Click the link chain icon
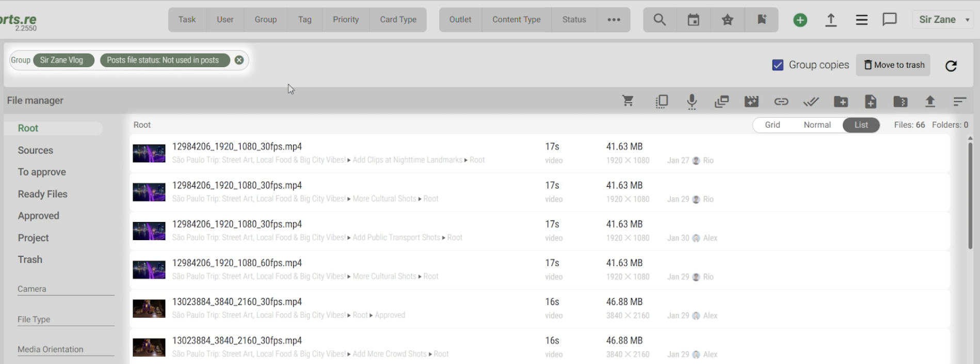980x364 pixels. (781, 102)
